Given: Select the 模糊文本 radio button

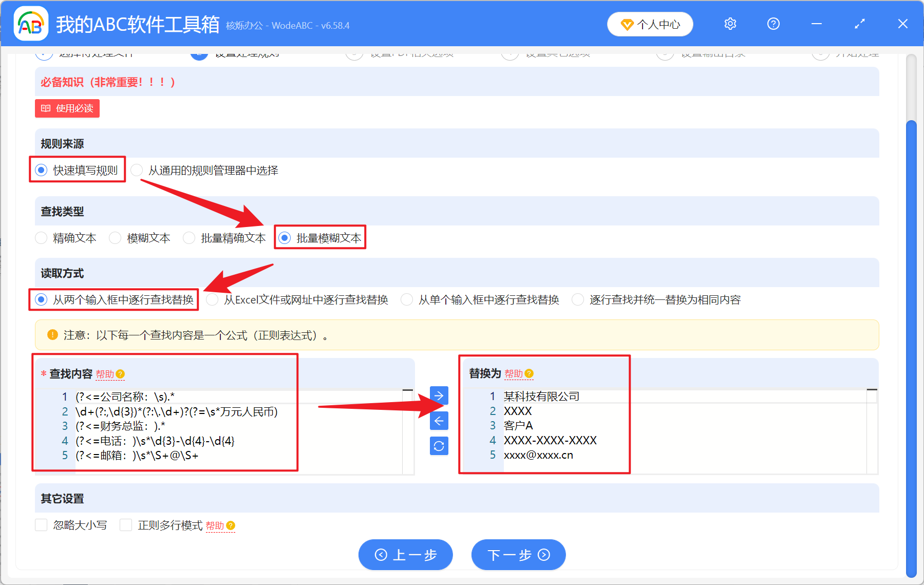Looking at the screenshot, I should pyautogui.click(x=115, y=238).
